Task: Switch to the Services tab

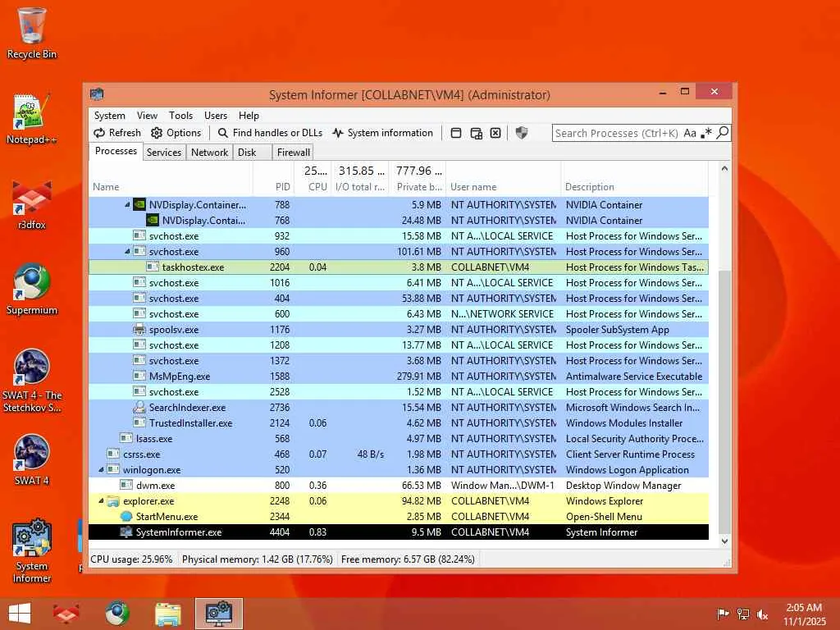Action: click(164, 153)
